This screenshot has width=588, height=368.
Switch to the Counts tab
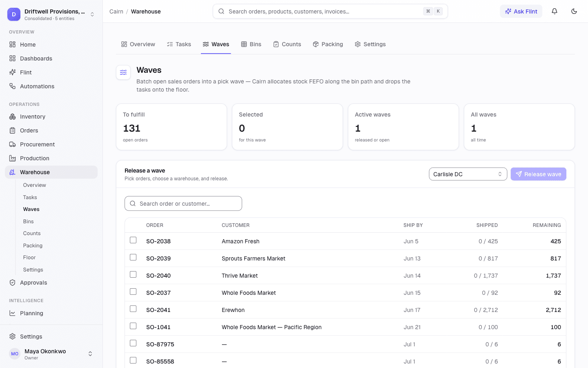(287, 44)
